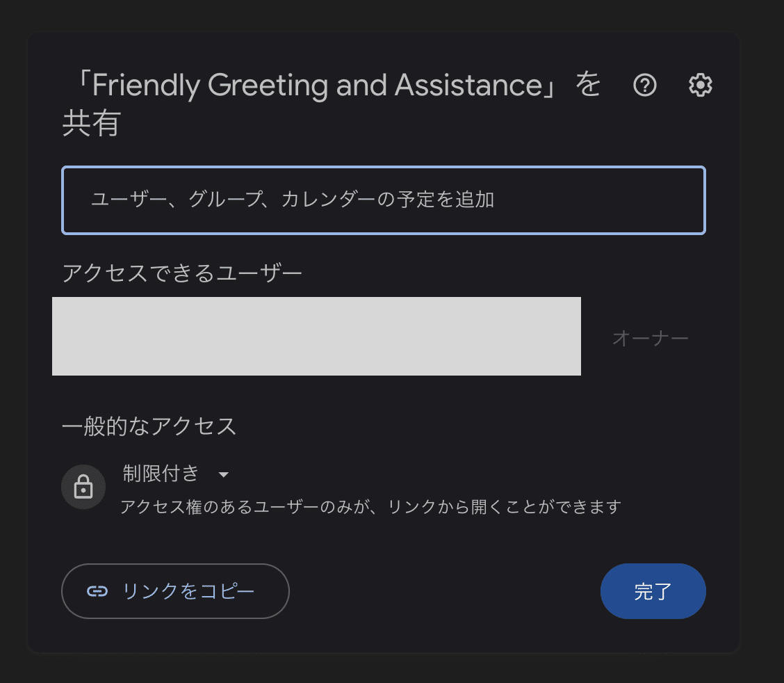This screenshot has width=784, height=683.
Task: Click the を character after the document title
Action: [588, 86]
